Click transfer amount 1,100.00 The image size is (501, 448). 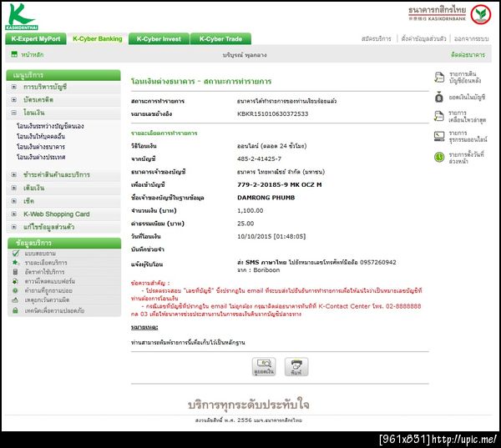point(250,210)
